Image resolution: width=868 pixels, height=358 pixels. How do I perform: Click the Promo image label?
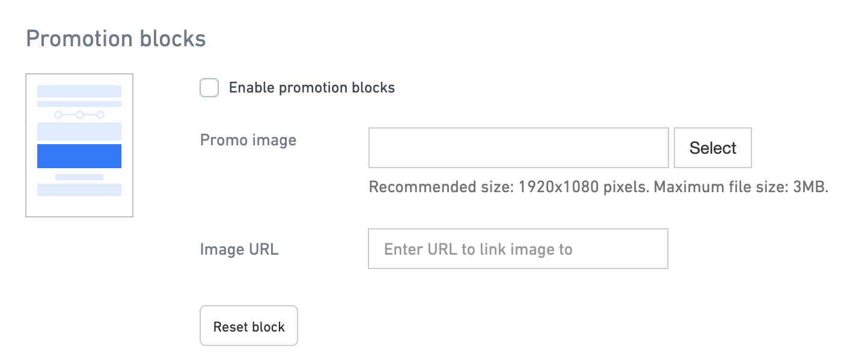point(248,140)
